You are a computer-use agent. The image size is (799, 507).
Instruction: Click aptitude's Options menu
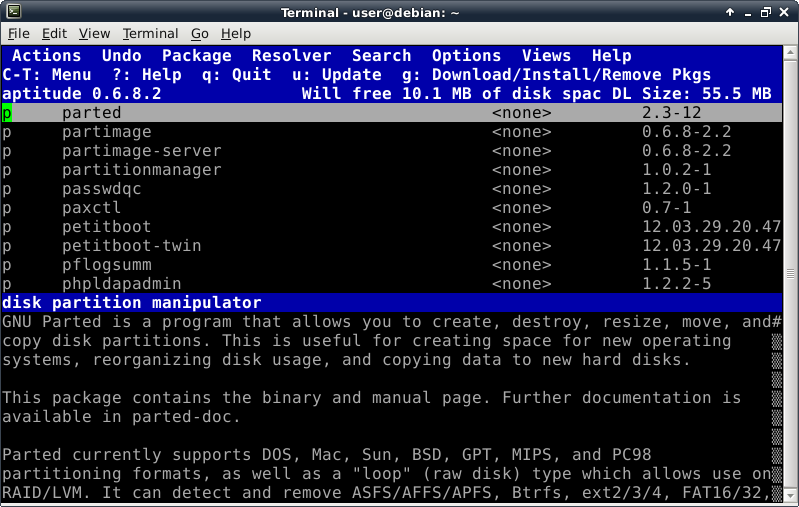coord(466,56)
